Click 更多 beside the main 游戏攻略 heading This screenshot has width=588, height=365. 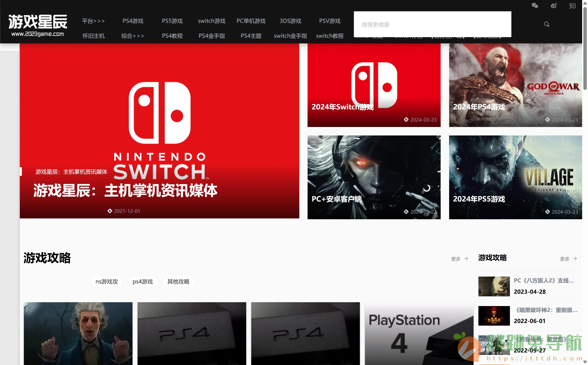coord(459,259)
